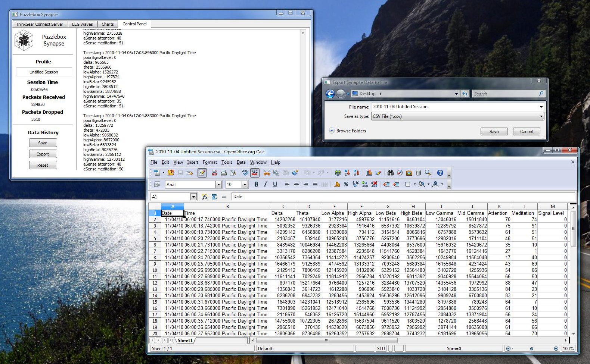Click the Cut scissors icon
Viewport: 590px width, 364px height.
pos(267,173)
